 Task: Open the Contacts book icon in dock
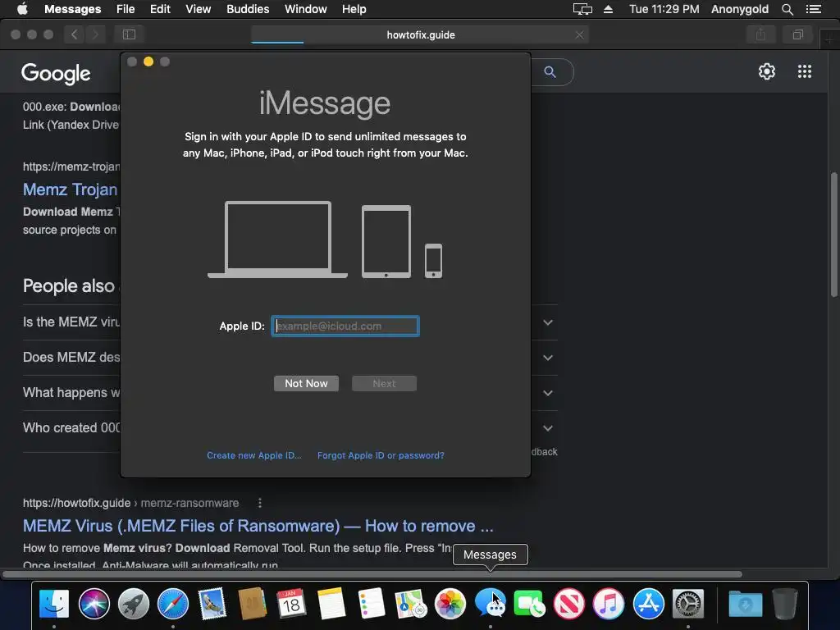click(x=252, y=604)
